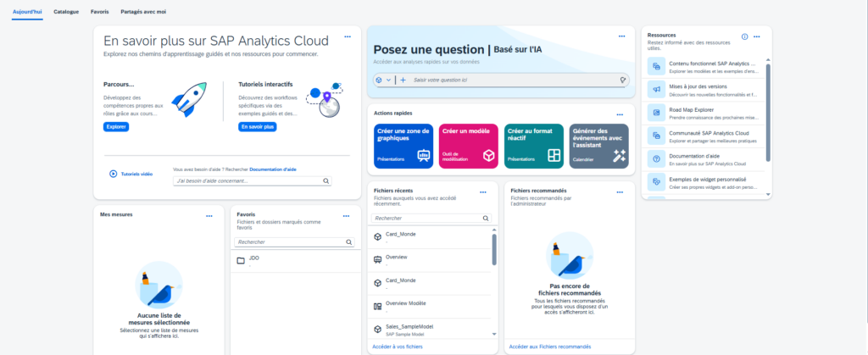Click the Fichiers récents list scrollbar
This screenshot has height=355, width=868.
[494, 249]
